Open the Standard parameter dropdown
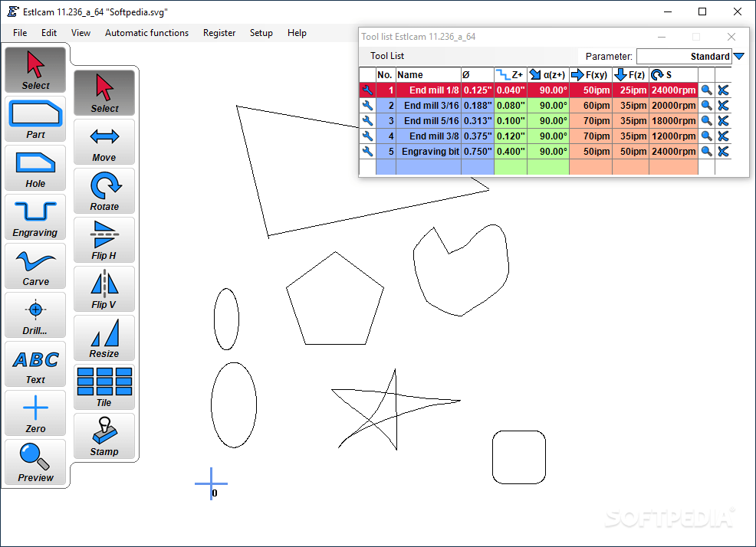 pyautogui.click(x=738, y=56)
